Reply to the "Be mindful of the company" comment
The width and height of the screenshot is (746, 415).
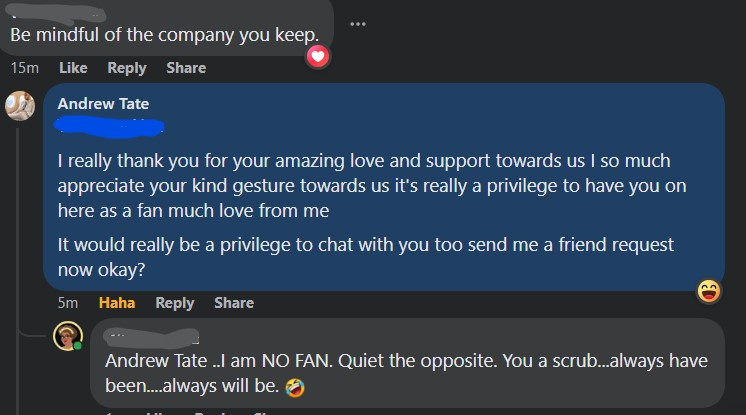[x=126, y=68]
